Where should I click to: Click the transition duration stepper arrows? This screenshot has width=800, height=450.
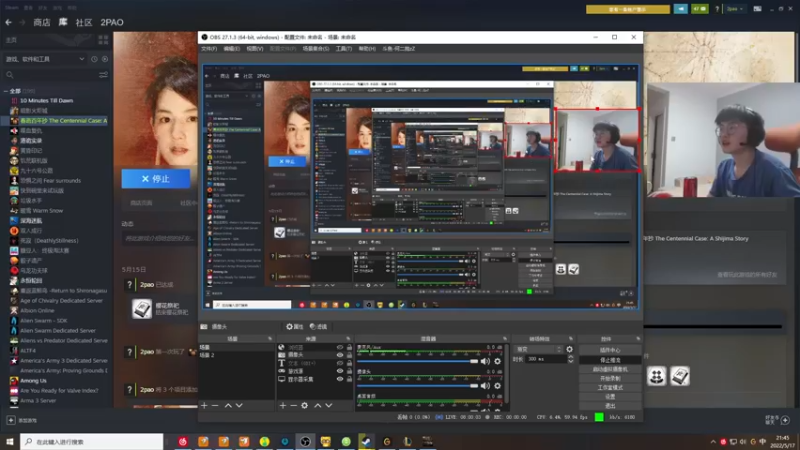(570, 359)
